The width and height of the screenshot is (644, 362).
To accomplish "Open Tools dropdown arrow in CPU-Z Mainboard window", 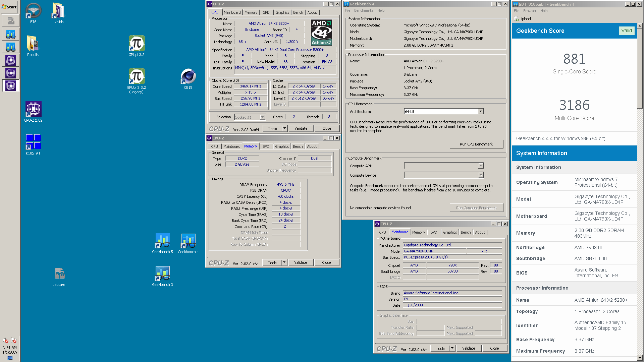I will click(x=452, y=348).
